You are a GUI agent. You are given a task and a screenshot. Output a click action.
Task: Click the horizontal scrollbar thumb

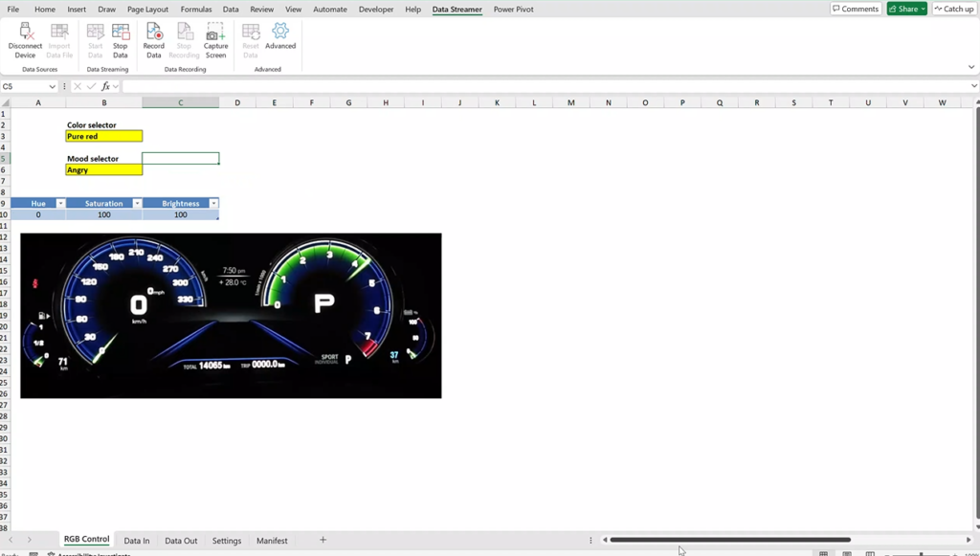pos(729,540)
